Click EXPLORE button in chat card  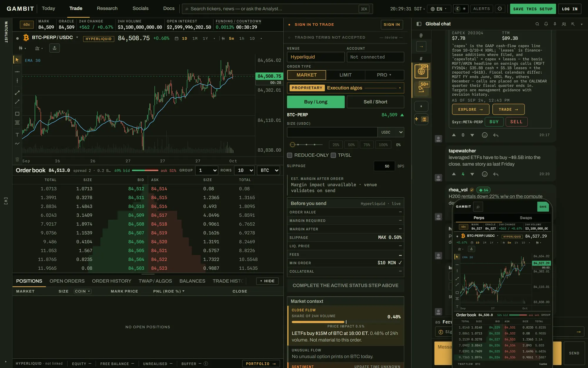click(x=470, y=110)
